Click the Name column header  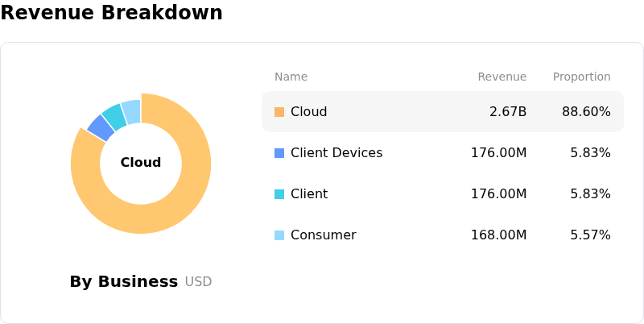click(x=291, y=77)
